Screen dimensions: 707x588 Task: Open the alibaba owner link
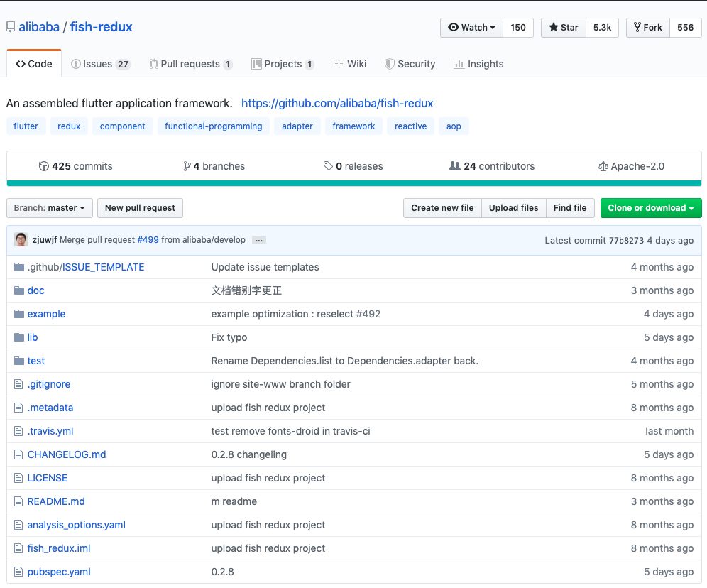[x=39, y=27]
